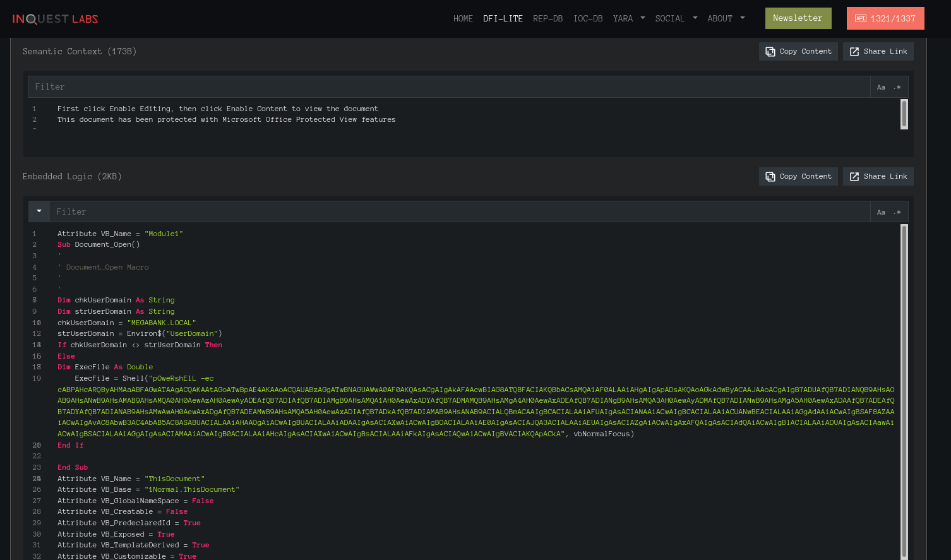Viewport: 951px width, 560px height.
Task: Open the dropdown left of Embedded Logic filter
Action: (x=39, y=211)
